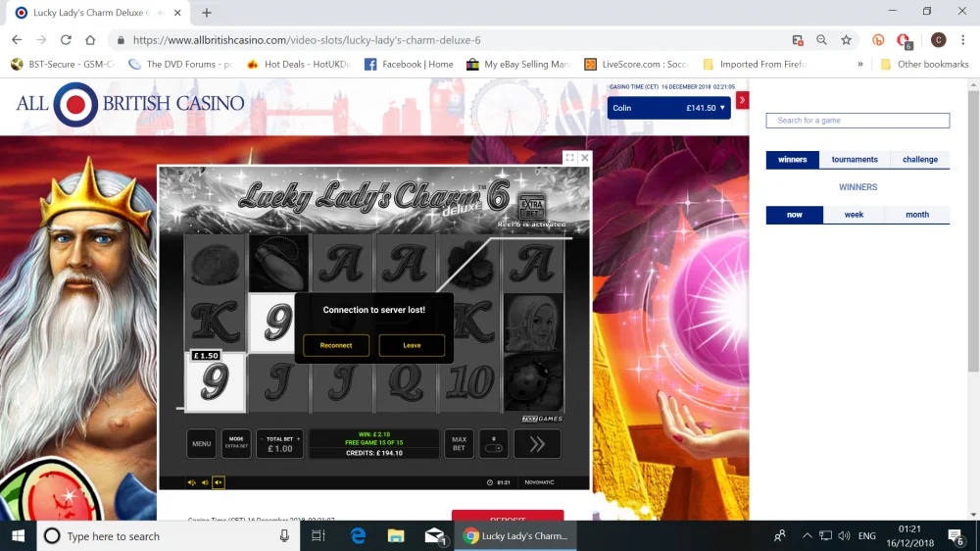Open BST-Secure GSM bookmark
This screenshot has height=551, width=980.
(x=63, y=64)
